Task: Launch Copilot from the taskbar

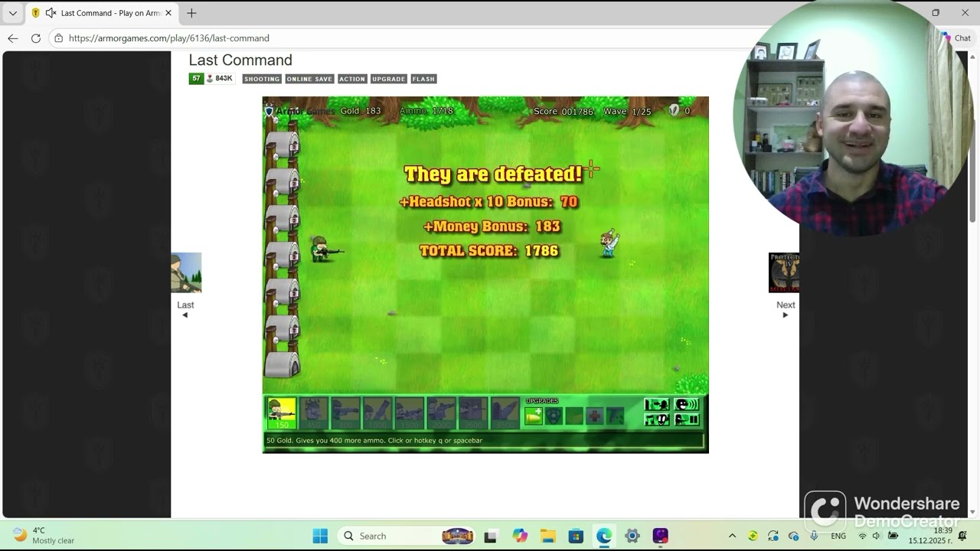Action: click(520, 536)
